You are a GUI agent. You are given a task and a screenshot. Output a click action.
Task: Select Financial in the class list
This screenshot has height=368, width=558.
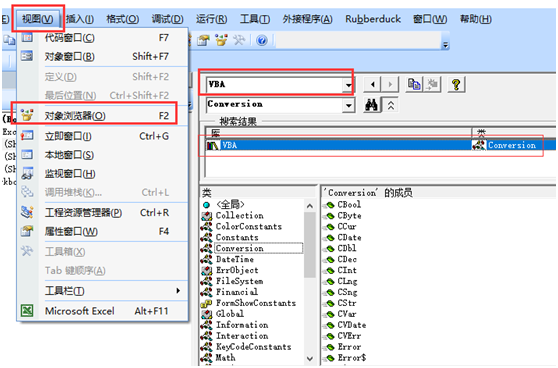(x=237, y=292)
